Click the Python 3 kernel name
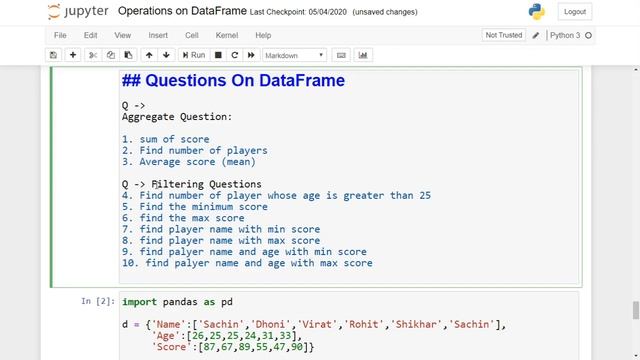Image resolution: width=640 pixels, height=360 pixels. pyautogui.click(x=565, y=36)
